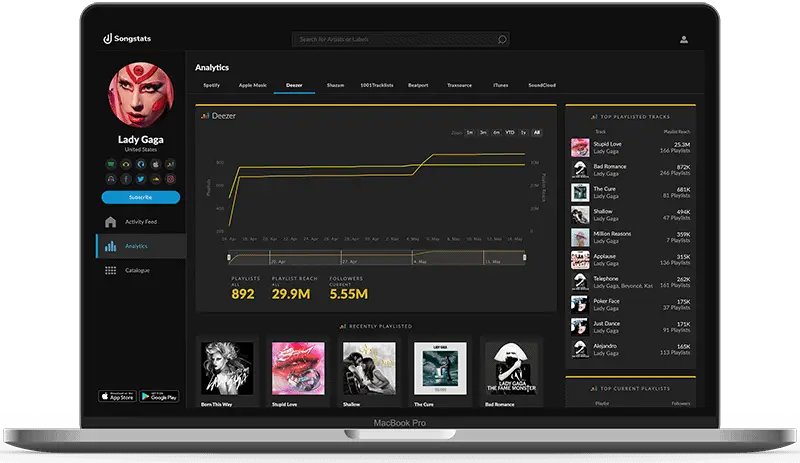Screen dimensions: 800x463
Task: Open The Cure recently playlisted cover
Action: [x=440, y=369]
